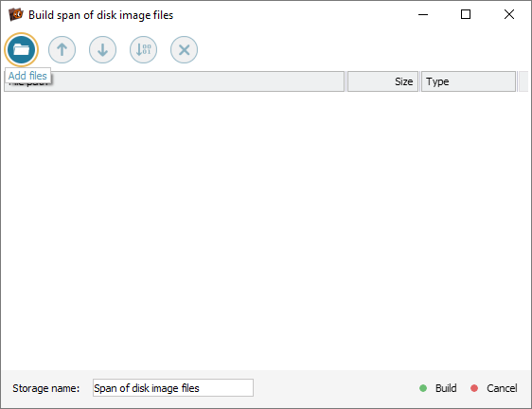532x409 pixels.
Task: Click the narrow blank header after Type
Action: point(523,81)
